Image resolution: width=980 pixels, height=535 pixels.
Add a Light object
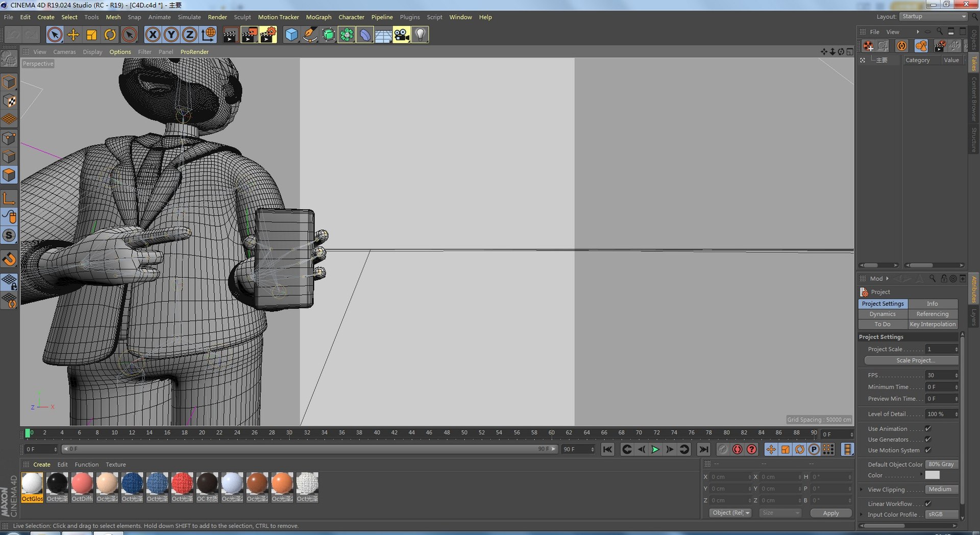tap(420, 35)
